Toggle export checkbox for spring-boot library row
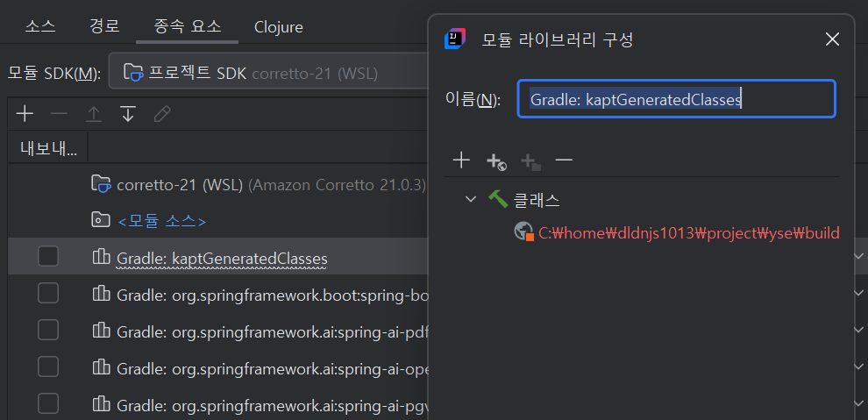 48,293
